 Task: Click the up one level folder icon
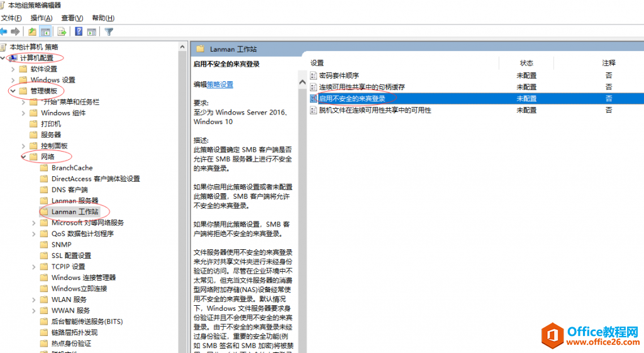coord(33,31)
